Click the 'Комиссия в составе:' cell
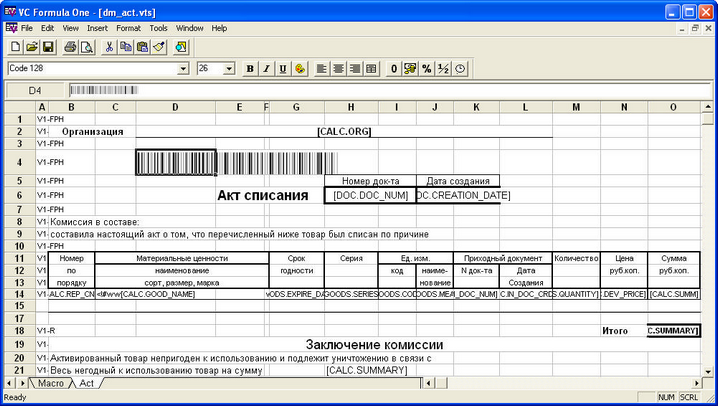Image resolution: width=718 pixels, height=406 pixels. point(94,222)
